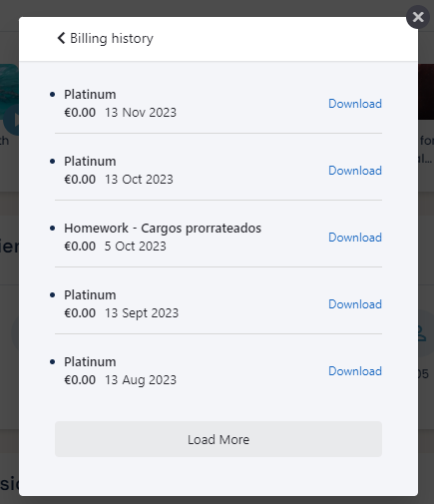Select the Platinum entry dated 13 Oct 2023
Screen dimensions: 434x504
(x=218, y=171)
